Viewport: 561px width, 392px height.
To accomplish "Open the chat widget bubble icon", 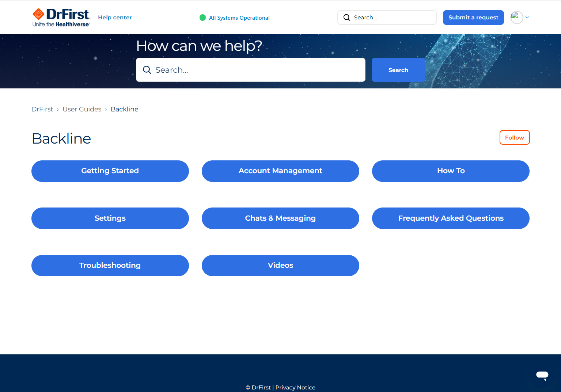I will point(542,375).
